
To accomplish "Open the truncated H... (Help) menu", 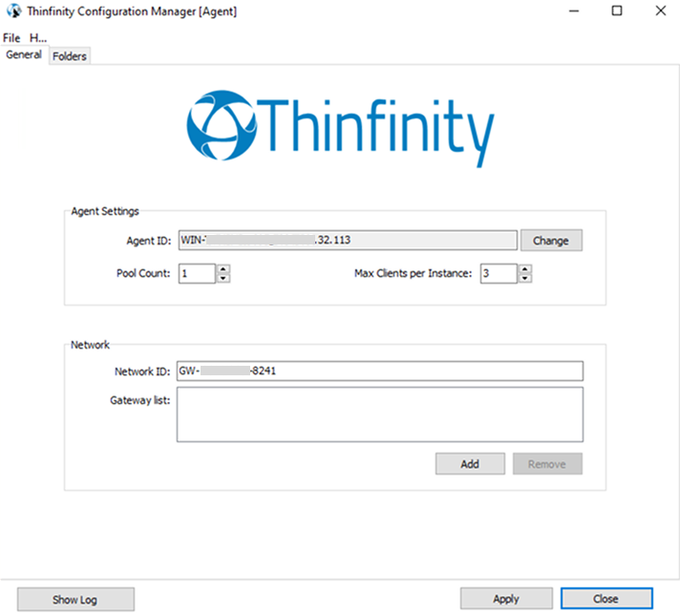I will (x=38, y=38).
